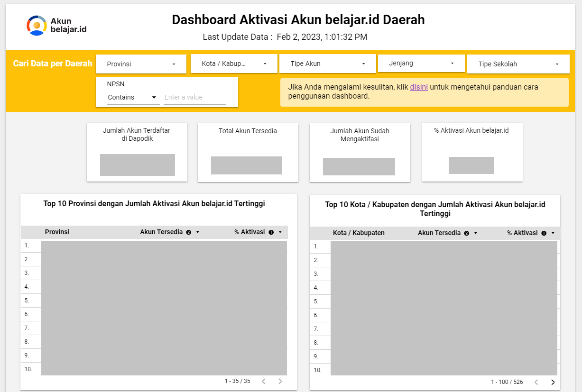Viewport: 582px width, 392px height.
Task: Click sort badge 2 in Kota / Kabupaten table header
Action: (x=466, y=233)
